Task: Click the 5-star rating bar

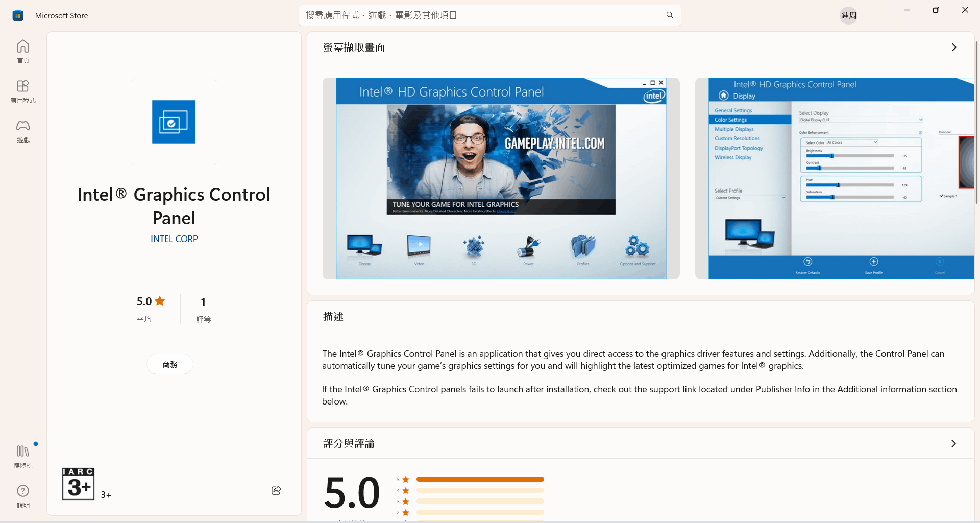Action: (x=480, y=479)
